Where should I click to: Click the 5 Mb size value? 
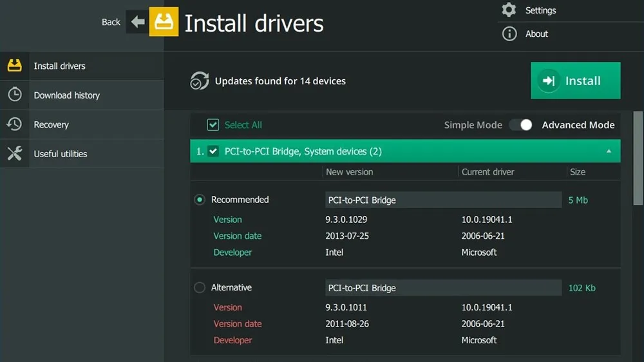578,200
